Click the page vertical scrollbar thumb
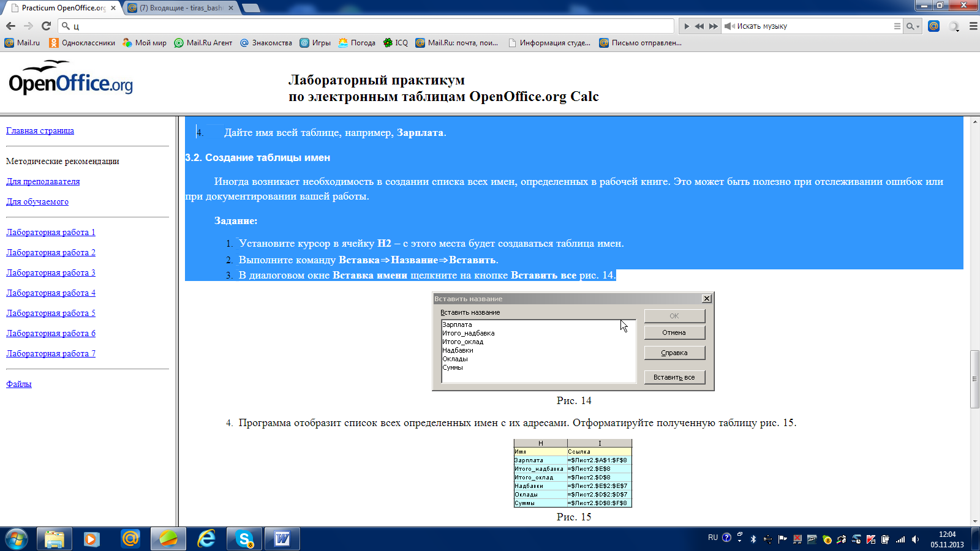980x551 pixels. pos(974,379)
